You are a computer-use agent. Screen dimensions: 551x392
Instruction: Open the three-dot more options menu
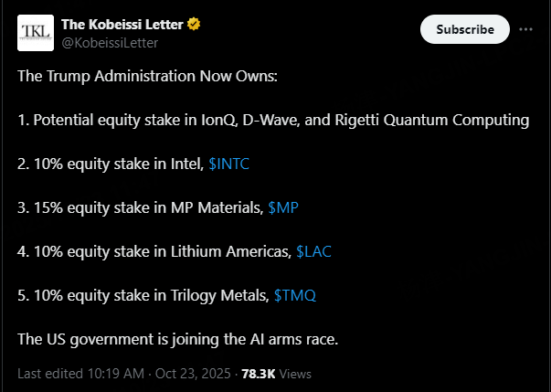pyautogui.click(x=525, y=29)
